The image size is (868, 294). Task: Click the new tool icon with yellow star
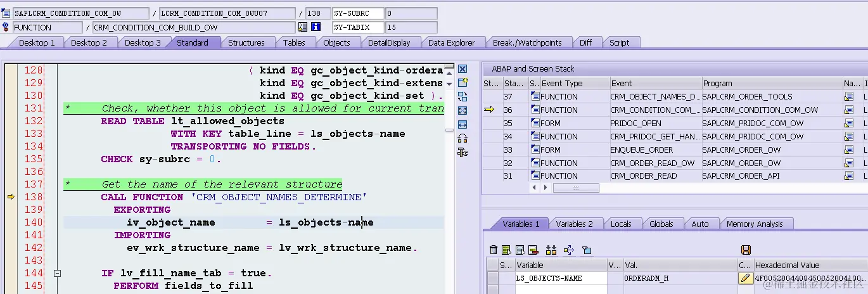coord(463,82)
